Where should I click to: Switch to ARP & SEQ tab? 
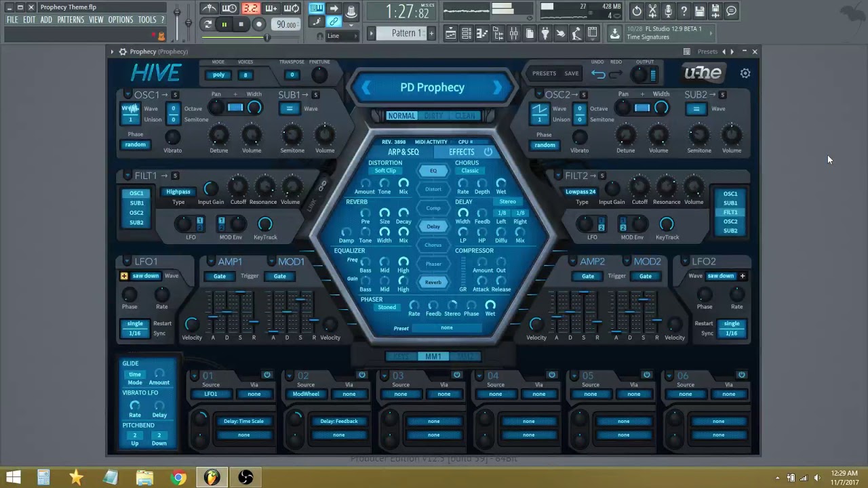pos(403,152)
